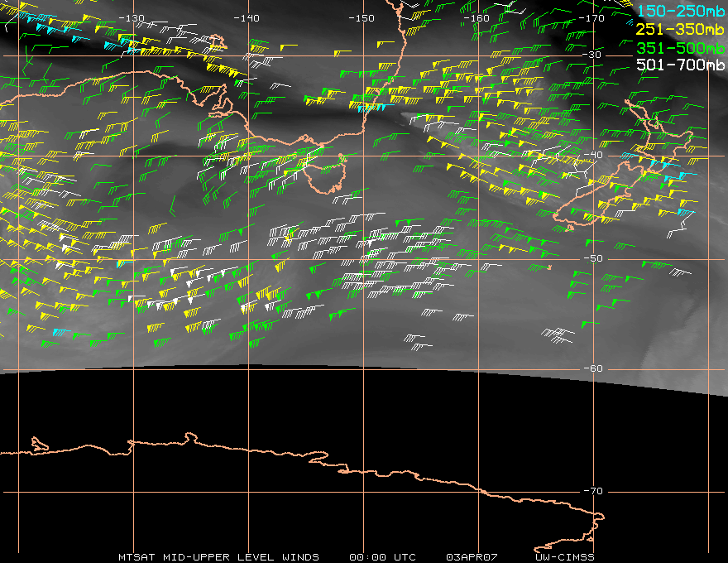Screen dimensions: 728x563
Task: Click the -130 longitude label
Action: [x=132, y=18]
